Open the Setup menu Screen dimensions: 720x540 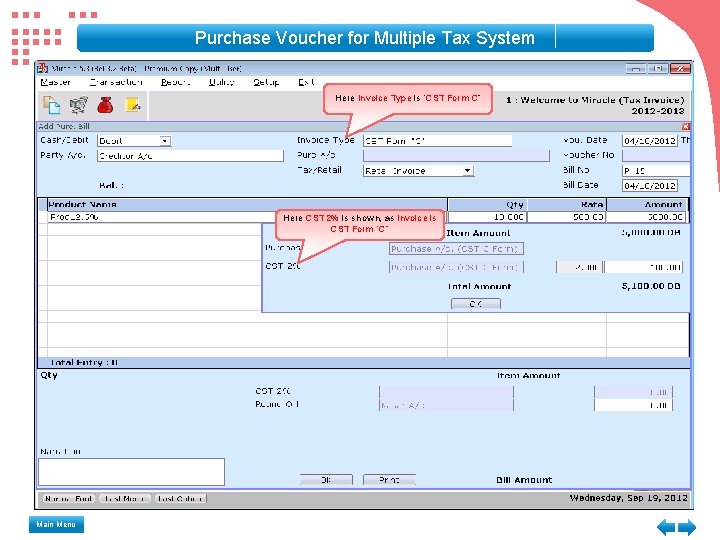[x=266, y=82]
